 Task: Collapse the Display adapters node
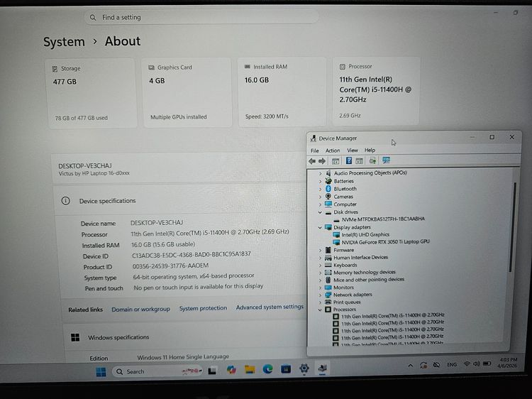coord(320,227)
